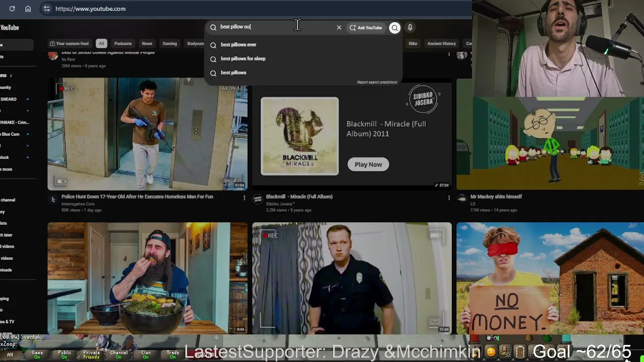This screenshot has height=362, width=644.
Task: Toggle the Channel chat filter
Action: 119,354
